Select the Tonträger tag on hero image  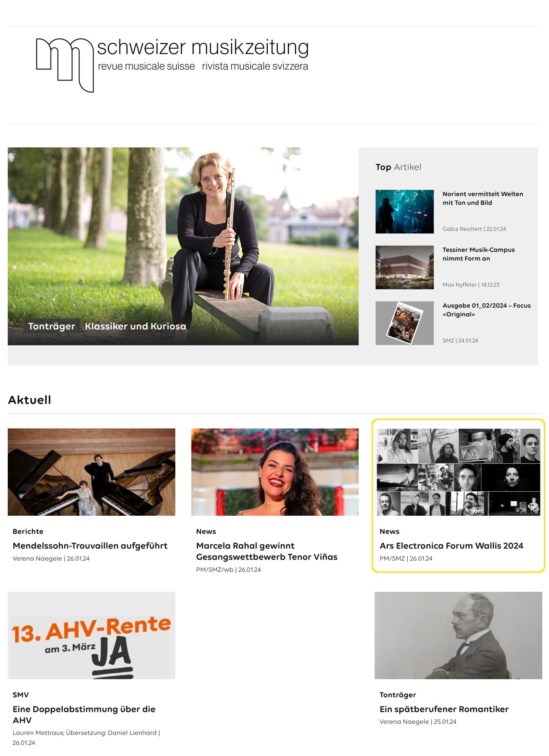[x=52, y=326]
